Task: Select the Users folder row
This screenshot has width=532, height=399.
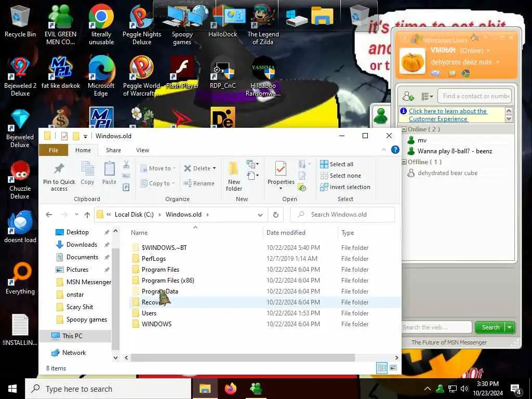Action: point(264,313)
